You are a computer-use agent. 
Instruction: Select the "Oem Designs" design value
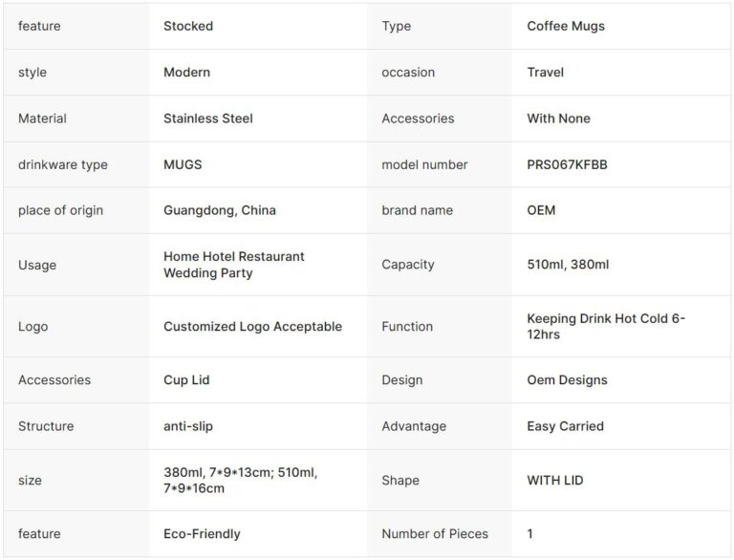[x=567, y=379]
